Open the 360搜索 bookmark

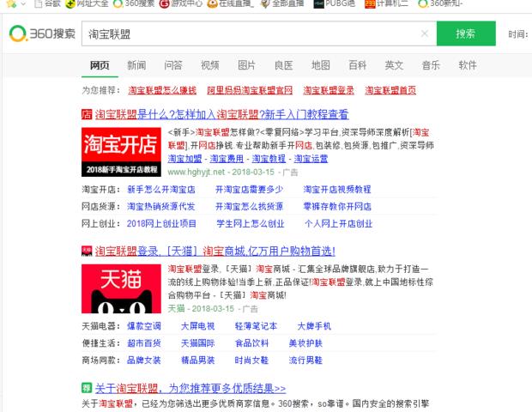click(x=134, y=3)
